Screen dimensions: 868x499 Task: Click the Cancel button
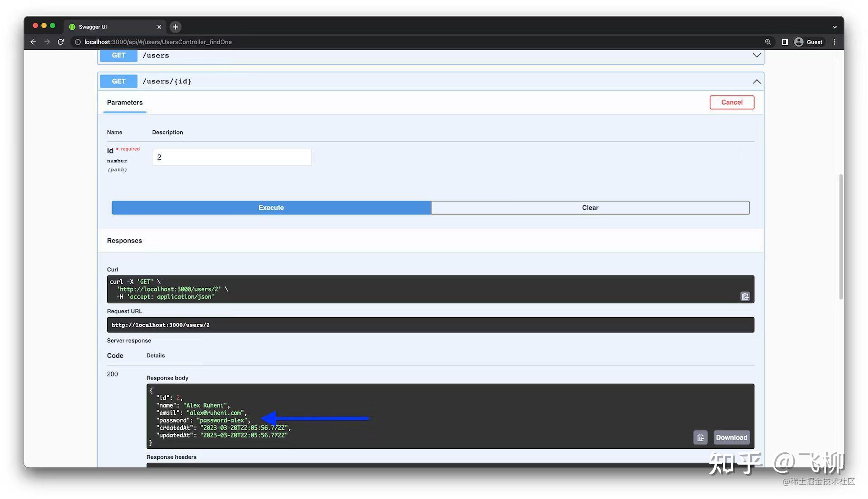click(x=732, y=102)
